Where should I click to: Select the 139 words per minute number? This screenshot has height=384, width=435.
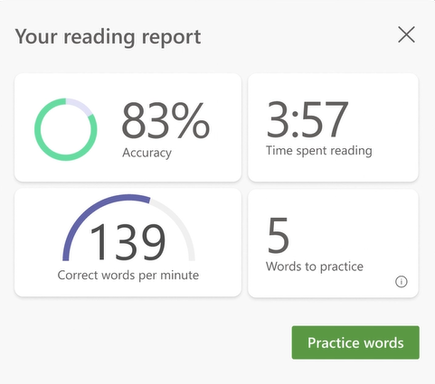tap(127, 242)
